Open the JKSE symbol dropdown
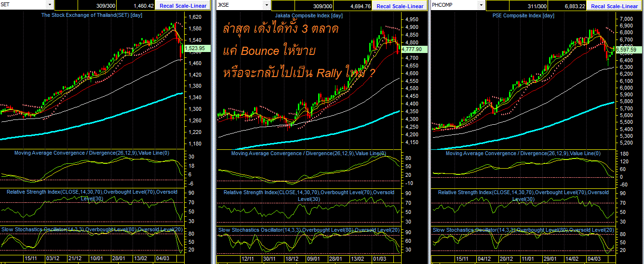Image resolution: width=644 pixels, height=264 pixels. [266, 5]
